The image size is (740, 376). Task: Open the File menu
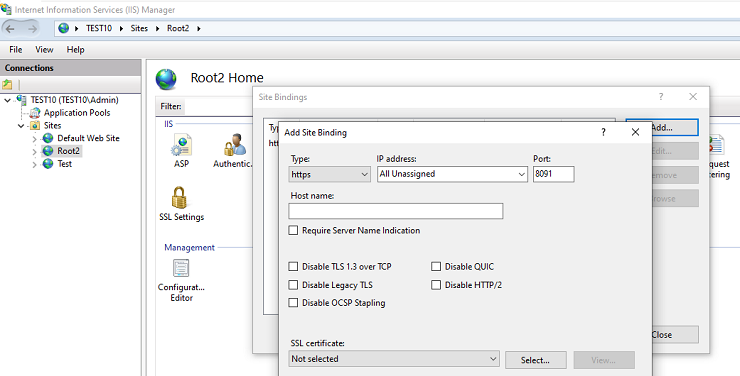point(16,50)
